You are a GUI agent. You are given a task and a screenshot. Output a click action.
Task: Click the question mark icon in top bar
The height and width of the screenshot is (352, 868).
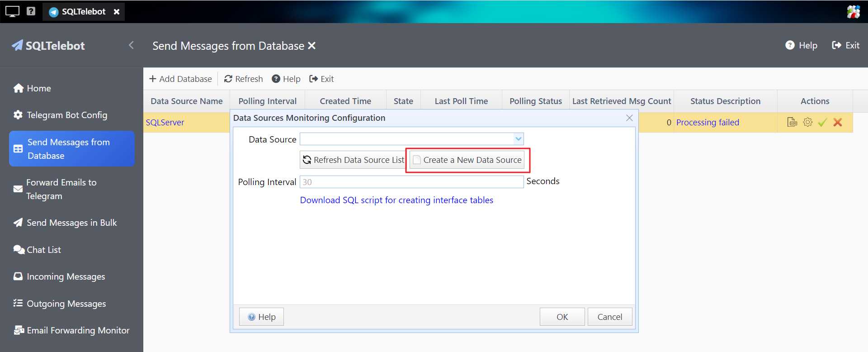[x=31, y=11]
